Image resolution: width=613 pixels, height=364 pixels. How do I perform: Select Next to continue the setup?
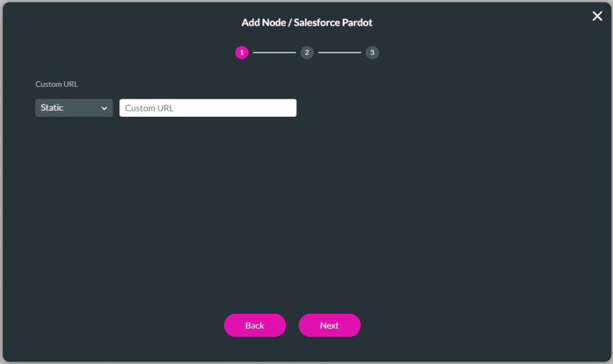pos(329,325)
